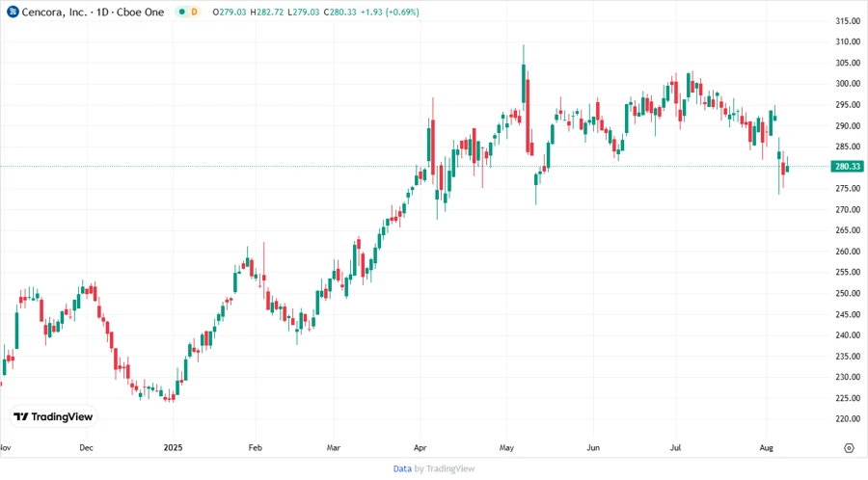Click the 225.00 price axis label
The image size is (868, 480).
click(848, 398)
